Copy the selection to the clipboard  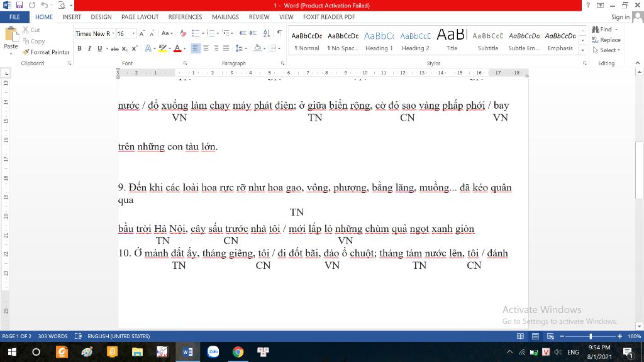point(34,41)
